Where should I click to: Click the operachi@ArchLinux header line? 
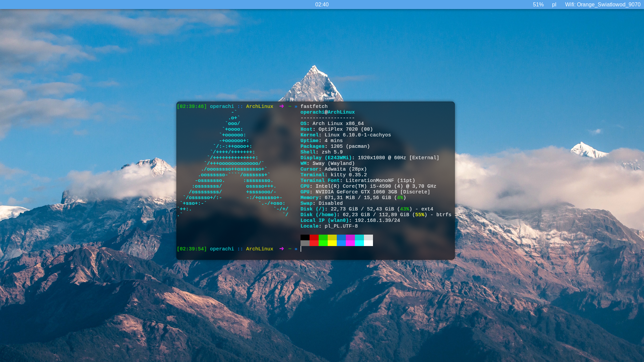pyautogui.click(x=327, y=112)
